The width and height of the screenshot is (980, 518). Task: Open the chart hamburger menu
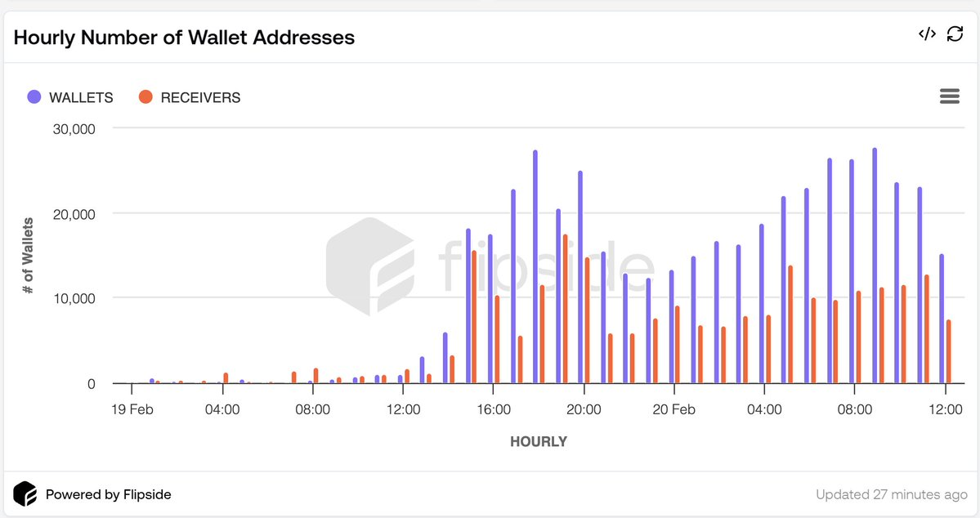949,96
